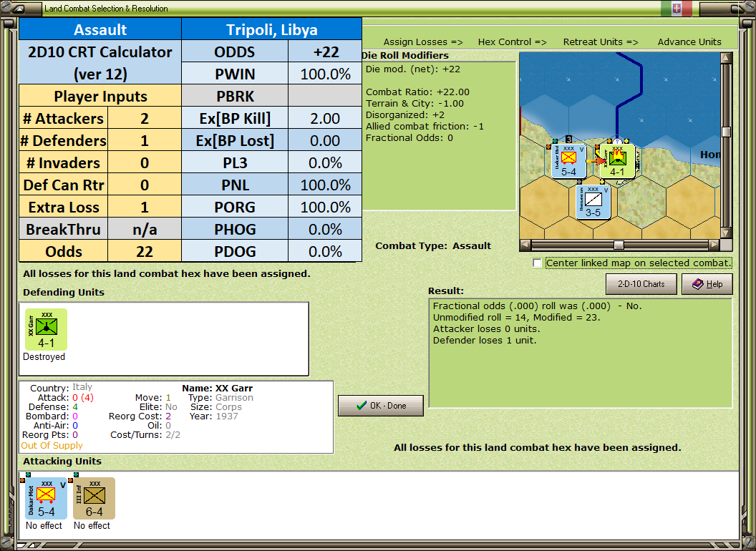Click the PNL 100.0% value

tap(325, 185)
